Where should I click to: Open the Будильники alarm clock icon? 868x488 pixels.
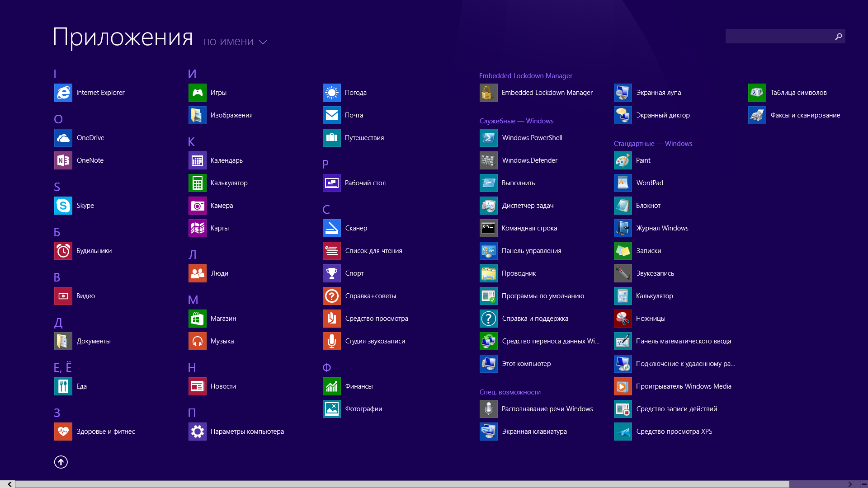[x=63, y=251]
